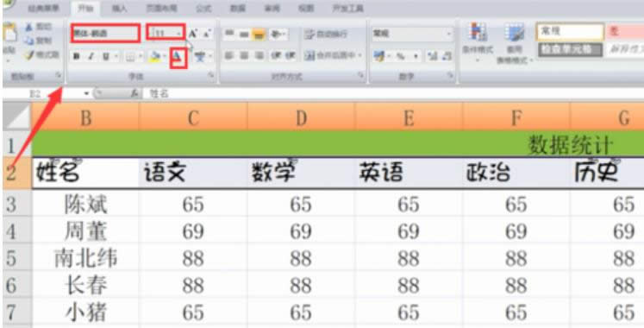Click the Paste clipboard icon

pyautogui.click(x=9, y=32)
